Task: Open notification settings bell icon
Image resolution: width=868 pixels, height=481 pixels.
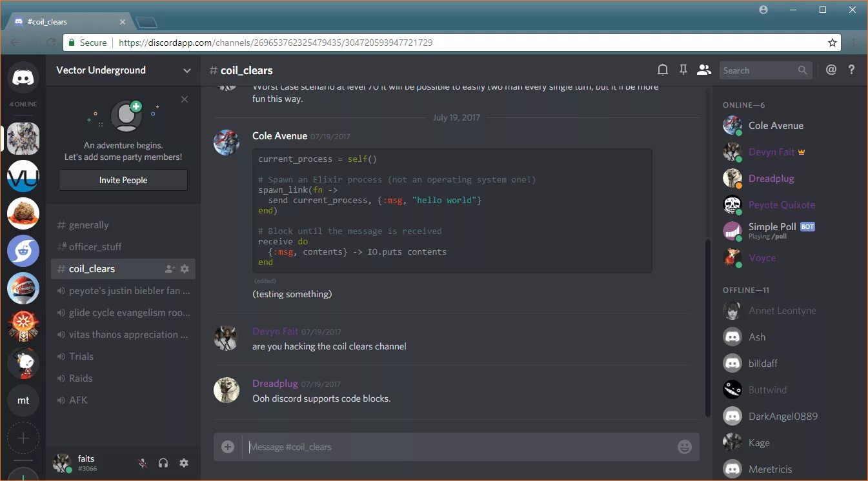Action: coord(662,70)
